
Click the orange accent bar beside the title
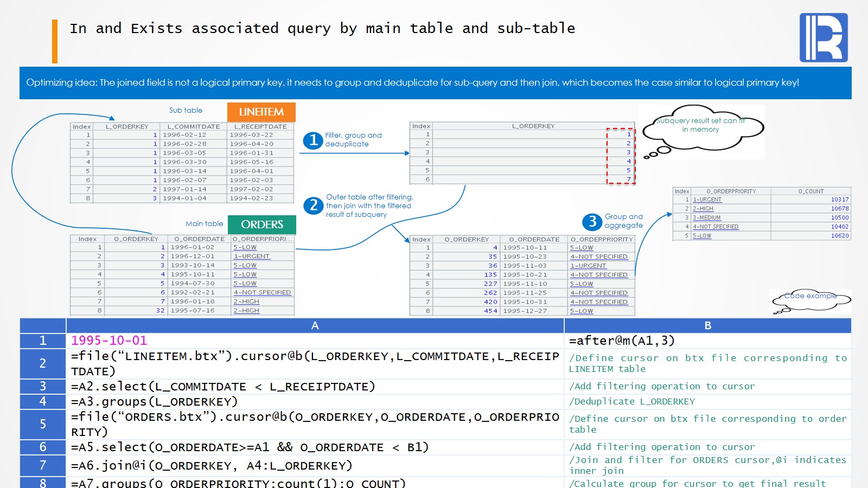point(55,41)
